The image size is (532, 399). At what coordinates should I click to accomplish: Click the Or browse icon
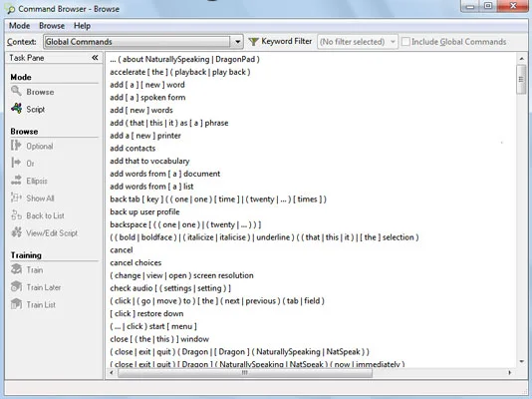coord(16,163)
